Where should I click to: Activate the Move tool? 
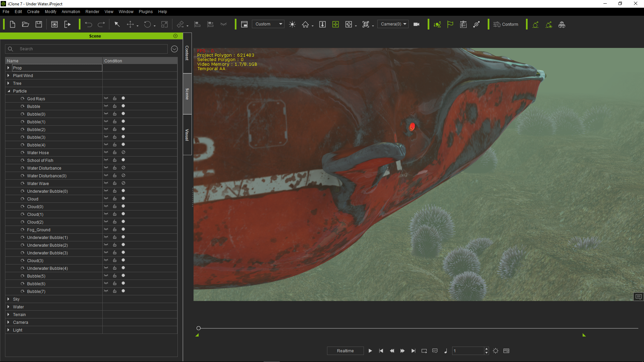(x=130, y=24)
